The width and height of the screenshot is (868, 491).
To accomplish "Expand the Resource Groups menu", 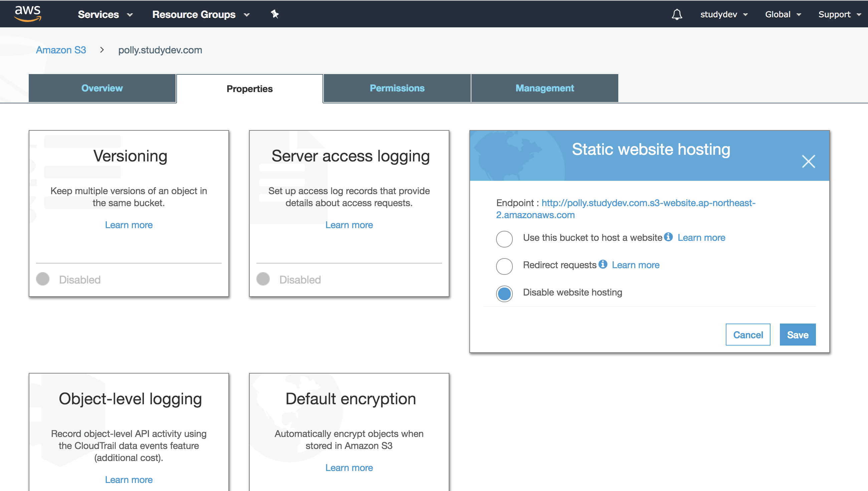I will point(201,14).
